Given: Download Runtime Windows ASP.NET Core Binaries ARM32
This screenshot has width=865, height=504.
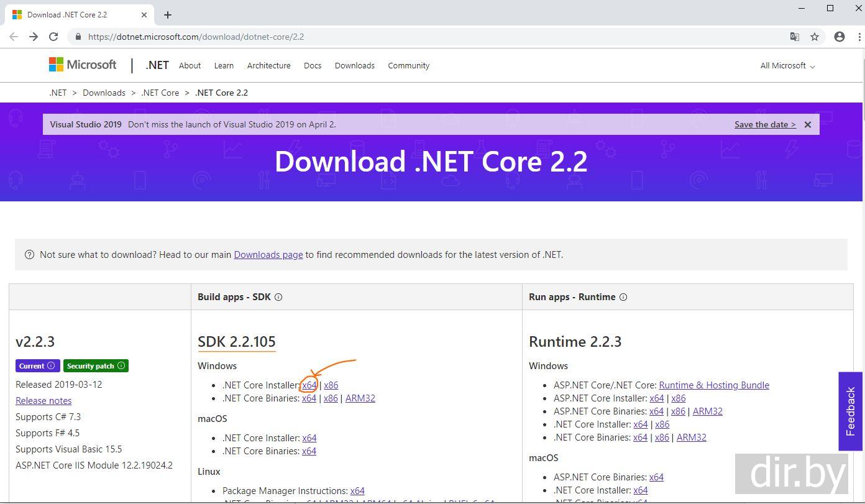Looking at the screenshot, I should click(708, 411).
